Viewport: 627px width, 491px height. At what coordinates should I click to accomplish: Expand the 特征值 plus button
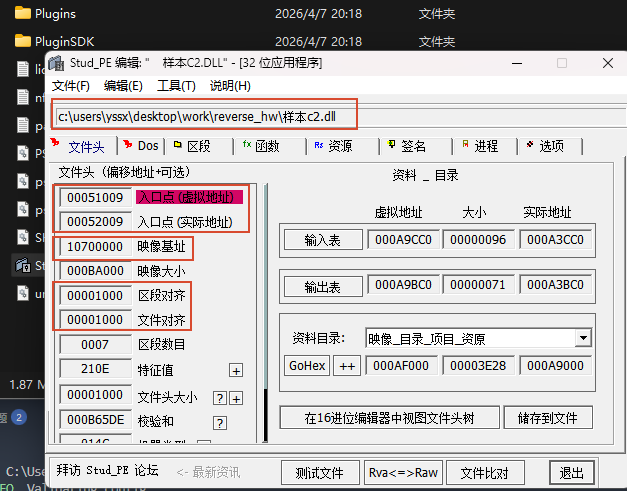point(236,371)
